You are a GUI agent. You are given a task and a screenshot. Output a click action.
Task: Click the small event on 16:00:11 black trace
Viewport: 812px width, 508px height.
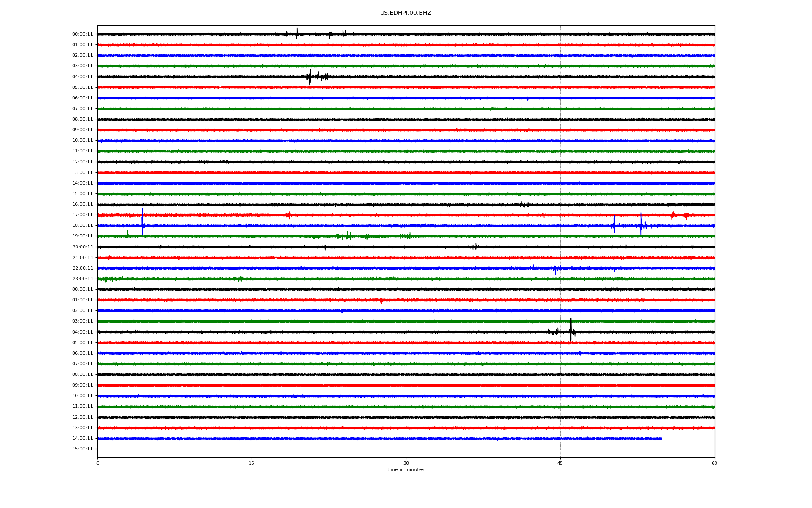[x=523, y=204]
